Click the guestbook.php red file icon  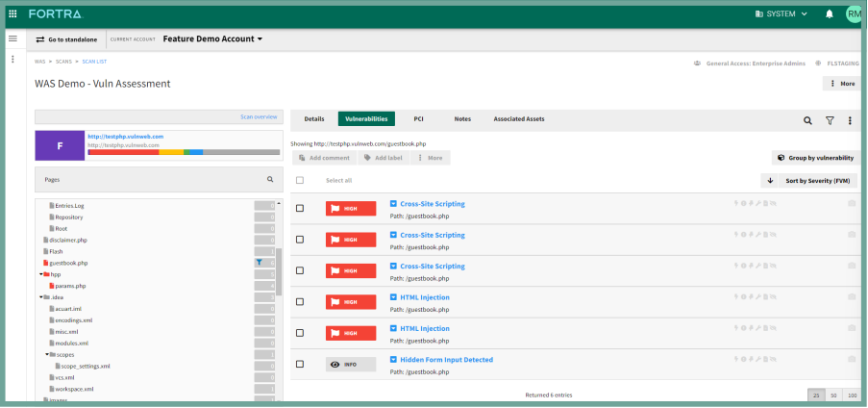[46, 263]
